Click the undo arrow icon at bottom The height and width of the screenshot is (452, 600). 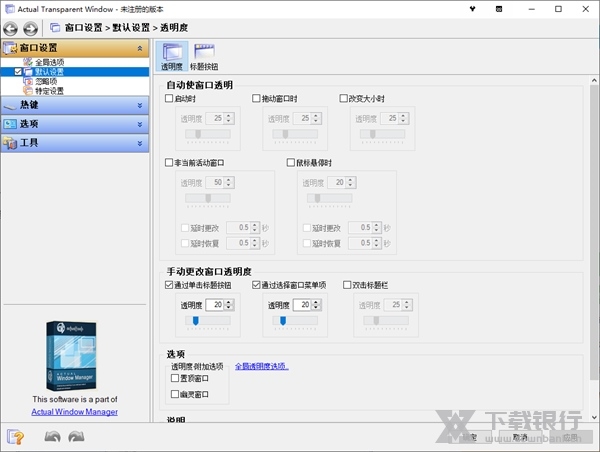pos(52,437)
